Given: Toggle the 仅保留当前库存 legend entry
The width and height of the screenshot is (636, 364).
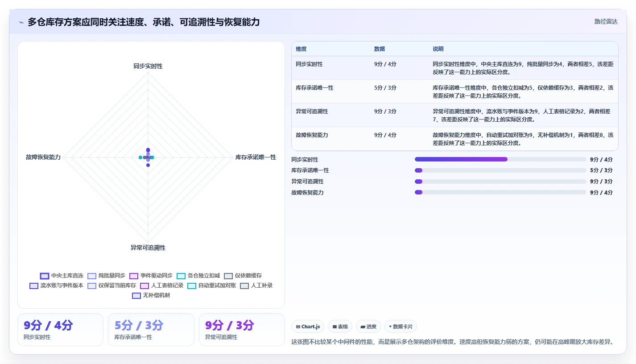Looking at the screenshot, I should (x=112, y=285).
